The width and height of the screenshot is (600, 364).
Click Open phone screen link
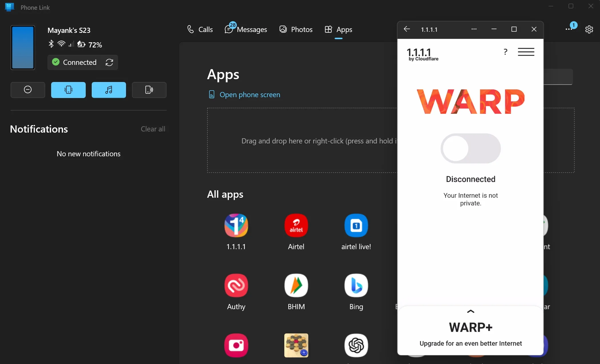coord(249,94)
